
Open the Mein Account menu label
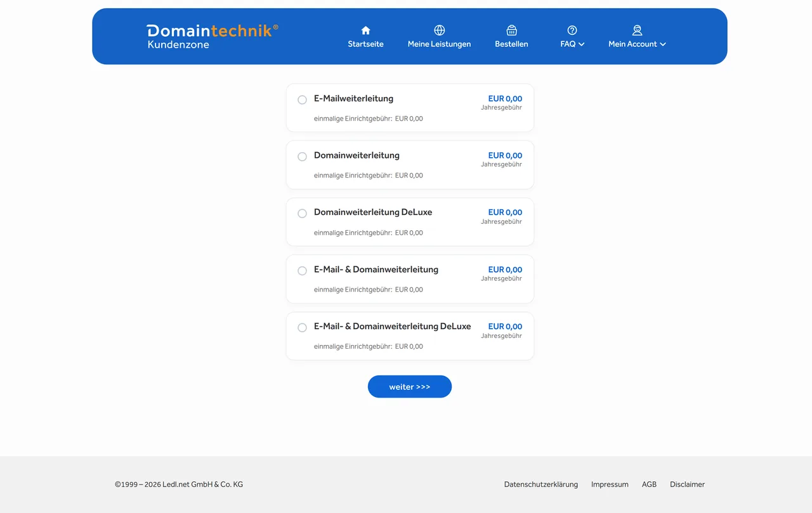point(632,44)
